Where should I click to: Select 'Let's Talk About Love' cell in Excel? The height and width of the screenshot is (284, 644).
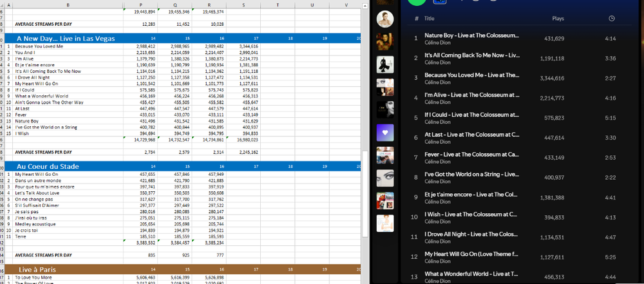coord(68,193)
